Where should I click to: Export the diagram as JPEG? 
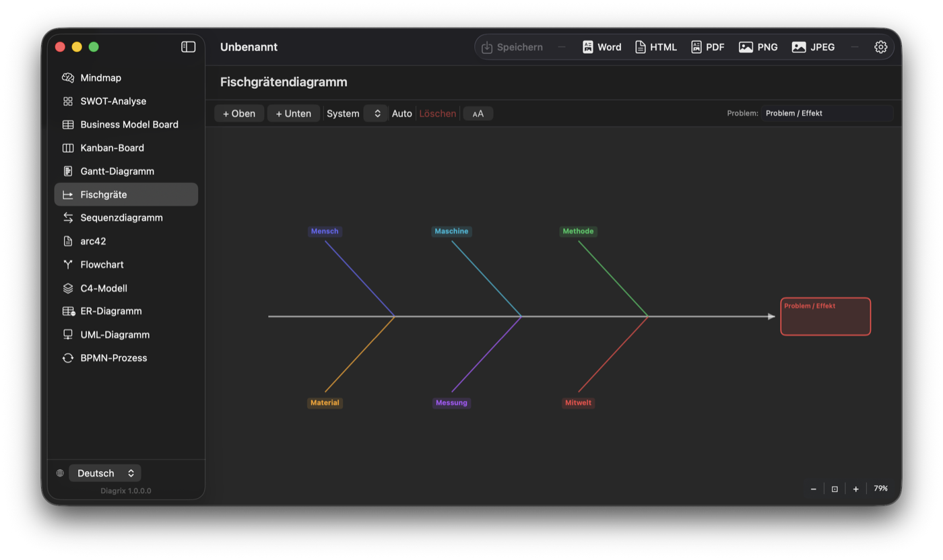(x=814, y=47)
